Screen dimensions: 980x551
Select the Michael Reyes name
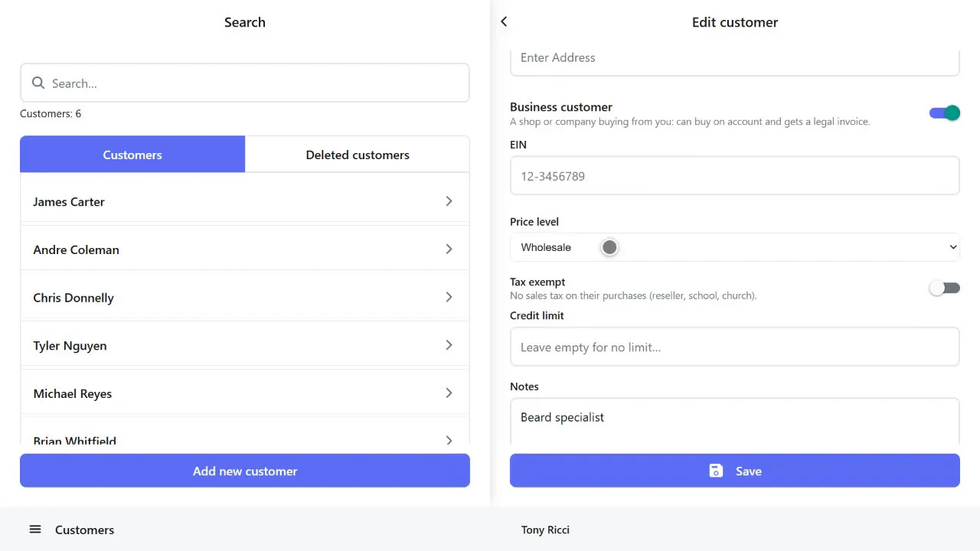coord(73,393)
